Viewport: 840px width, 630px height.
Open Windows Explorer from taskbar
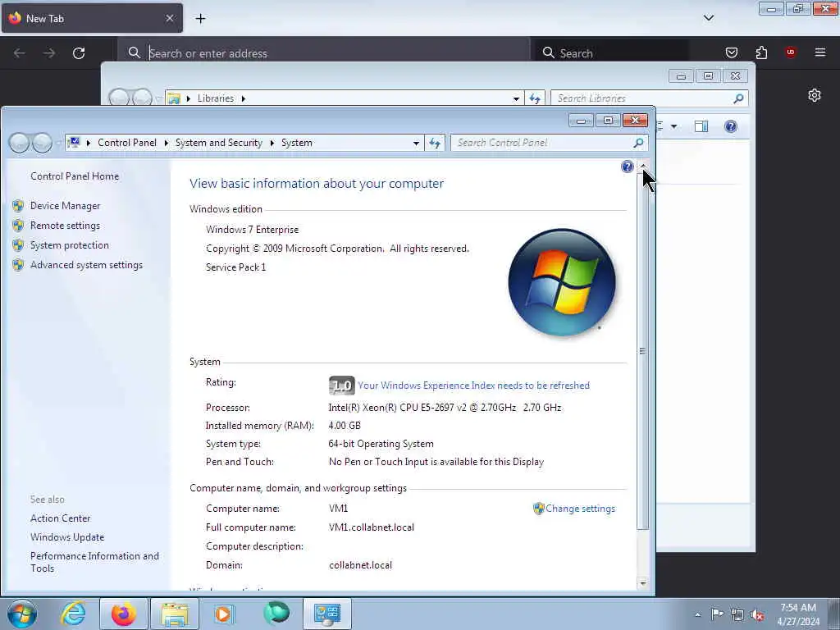175,614
